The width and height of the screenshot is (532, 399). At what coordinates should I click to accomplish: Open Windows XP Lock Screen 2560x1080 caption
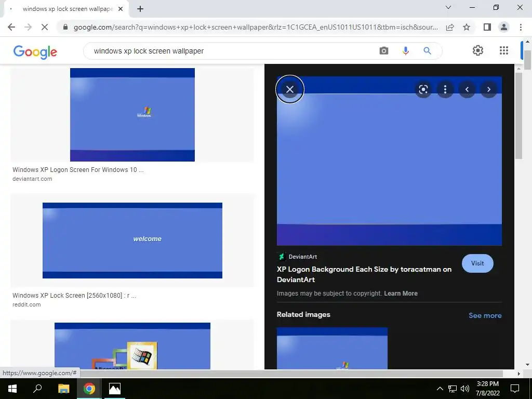[74, 296]
